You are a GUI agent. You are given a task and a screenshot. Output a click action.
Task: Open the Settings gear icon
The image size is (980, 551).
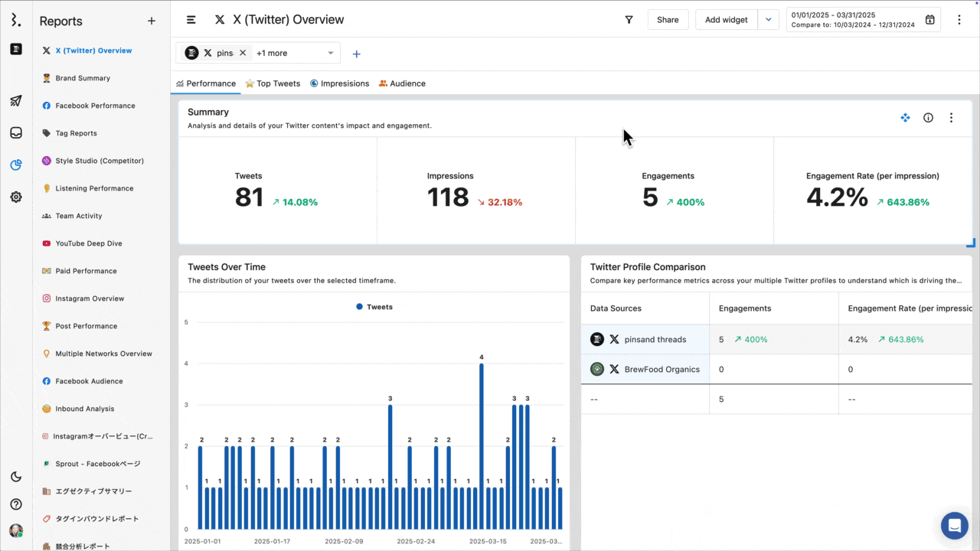tap(15, 197)
